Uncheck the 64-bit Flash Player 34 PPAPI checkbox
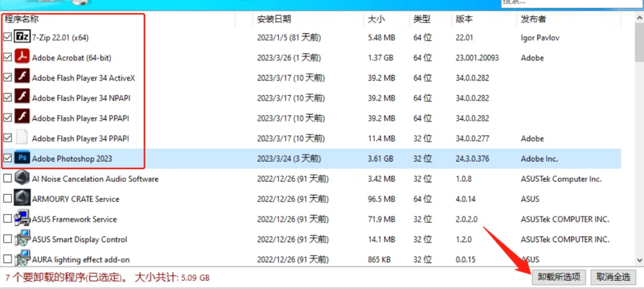 click(x=7, y=118)
